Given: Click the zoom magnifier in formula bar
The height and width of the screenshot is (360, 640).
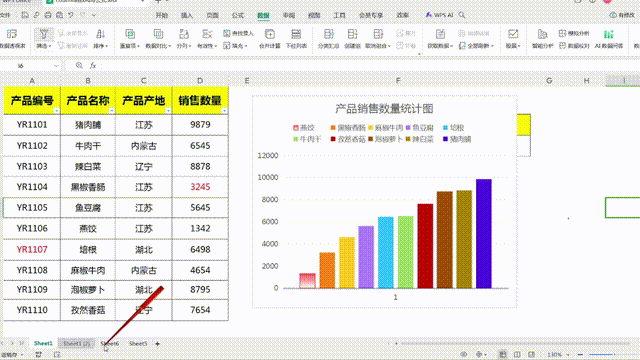Looking at the screenshot, I should 79,65.
